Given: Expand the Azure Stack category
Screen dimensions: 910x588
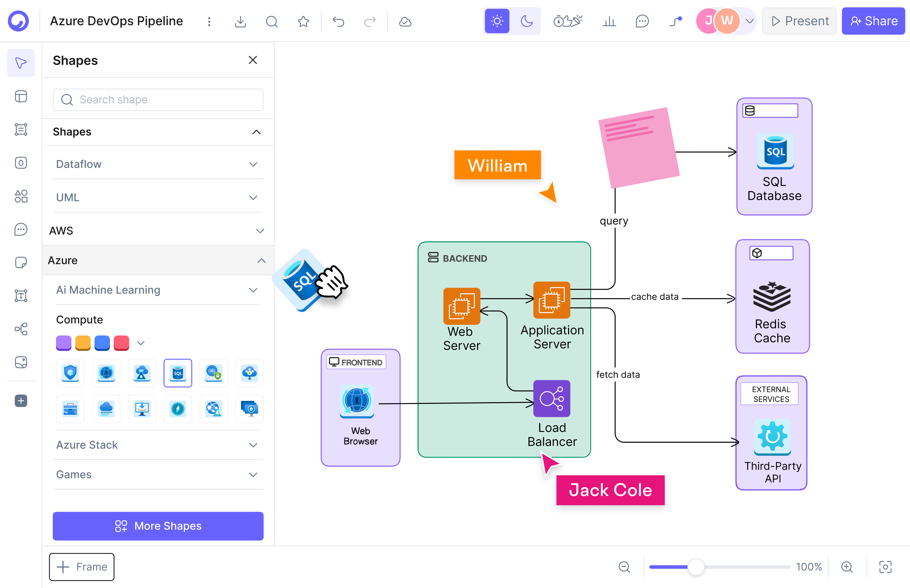Looking at the screenshot, I should pyautogui.click(x=158, y=445).
